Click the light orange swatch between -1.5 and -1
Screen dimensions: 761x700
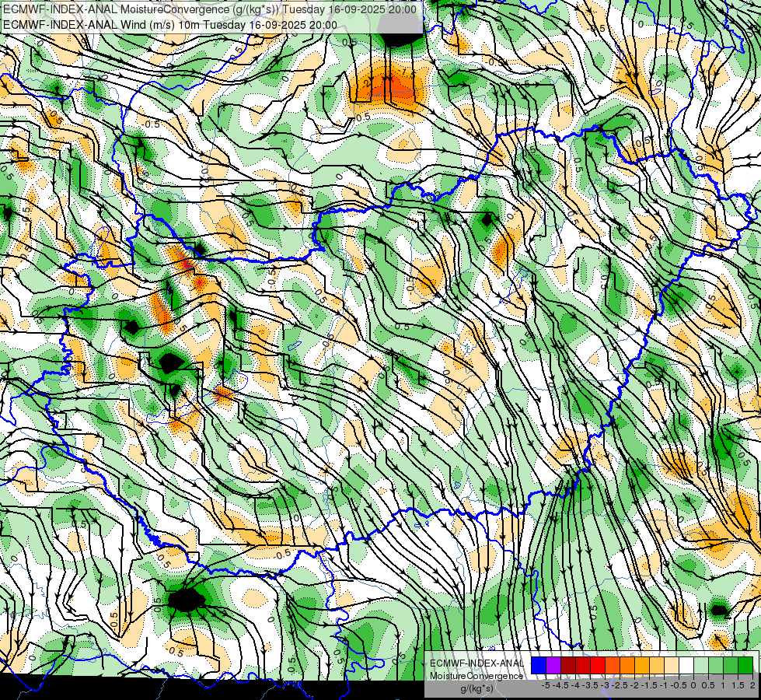[x=657, y=666]
